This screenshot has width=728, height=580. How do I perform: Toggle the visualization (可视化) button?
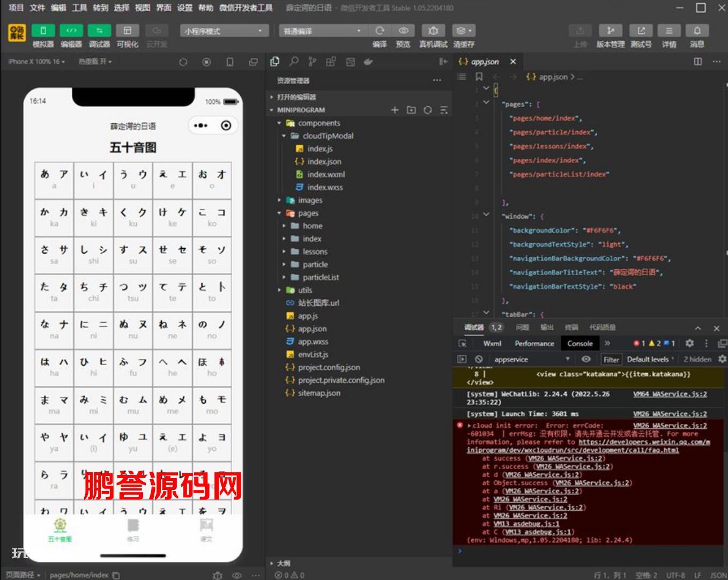pyautogui.click(x=128, y=31)
